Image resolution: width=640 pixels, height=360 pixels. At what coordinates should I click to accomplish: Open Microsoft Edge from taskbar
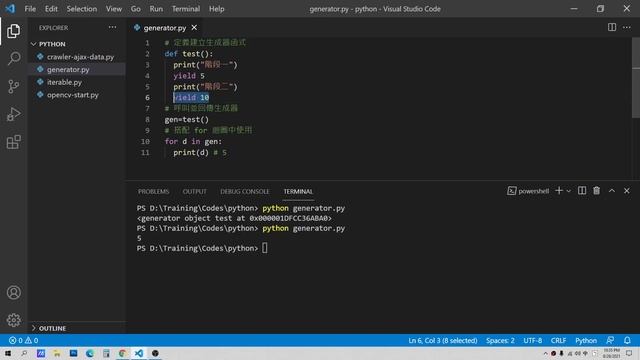(x=89, y=353)
